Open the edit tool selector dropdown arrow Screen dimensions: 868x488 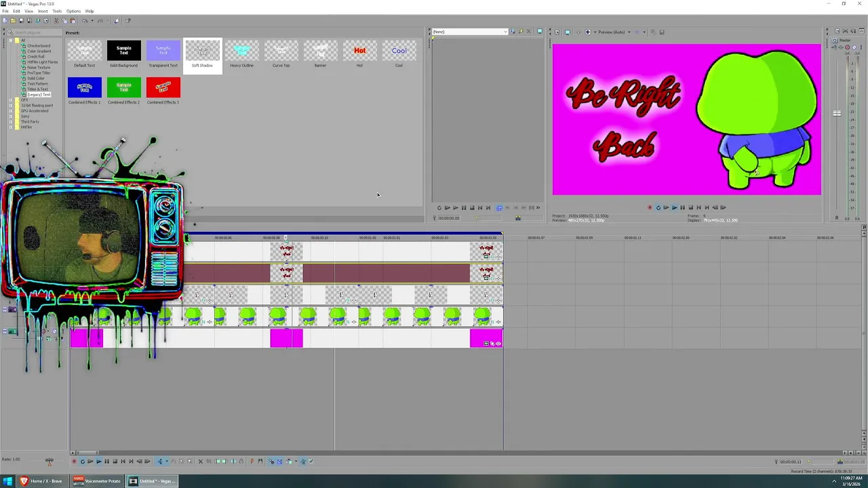(x=167, y=462)
